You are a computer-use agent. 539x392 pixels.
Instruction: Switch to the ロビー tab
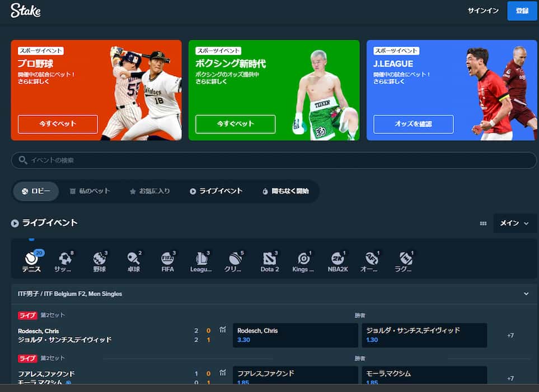point(36,191)
